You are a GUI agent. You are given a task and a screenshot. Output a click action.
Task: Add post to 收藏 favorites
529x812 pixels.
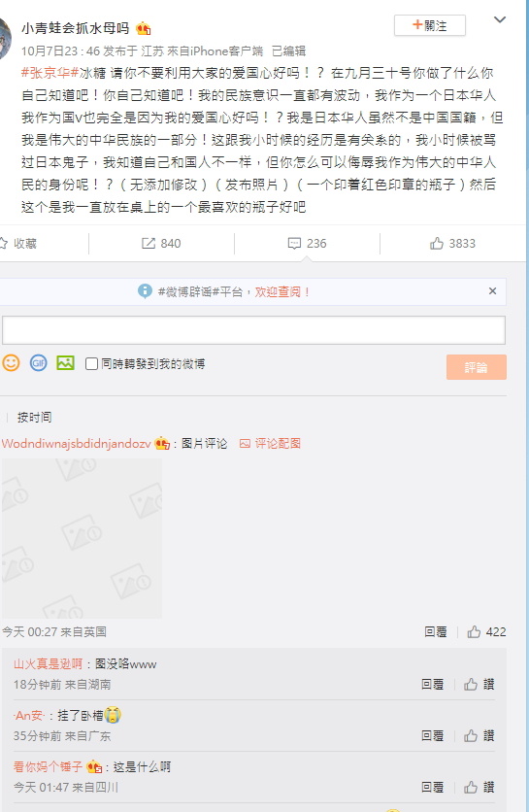point(18,244)
